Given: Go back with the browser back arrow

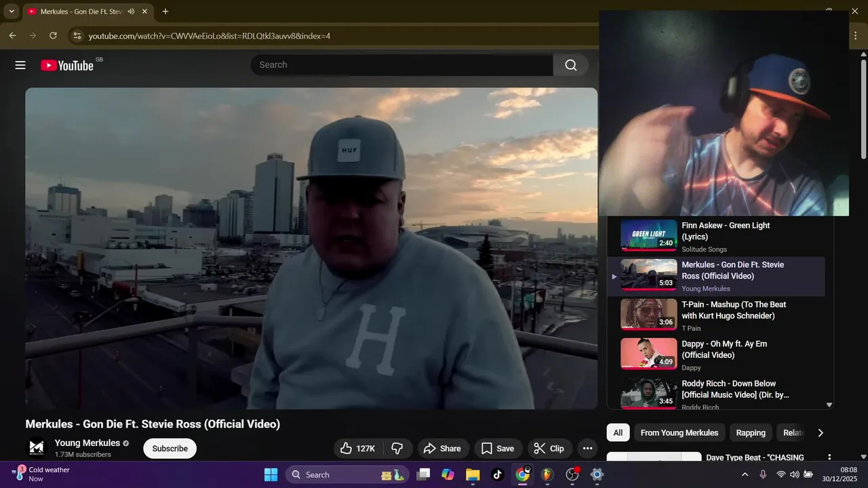Looking at the screenshot, I should pos(12,35).
